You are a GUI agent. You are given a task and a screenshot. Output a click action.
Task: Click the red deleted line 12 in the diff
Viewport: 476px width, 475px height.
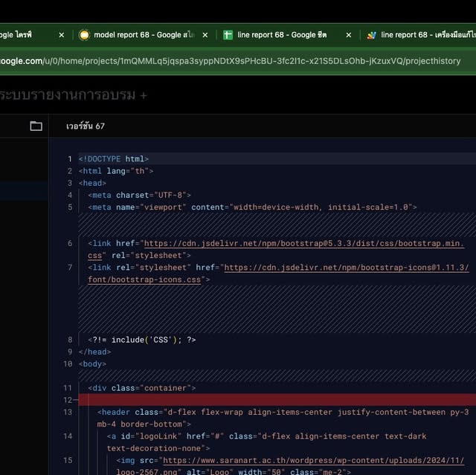pyautogui.click(x=277, y=400)
